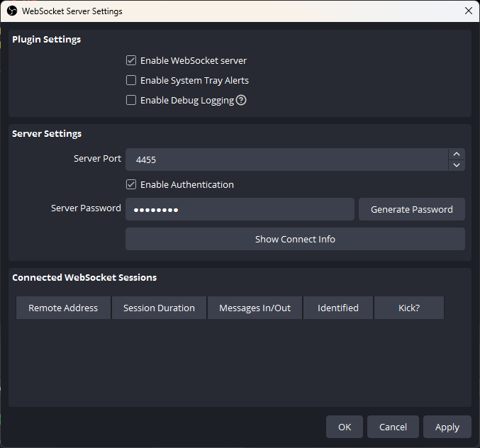
Task: Open Show Connect Info
Action: pos(295,239)
